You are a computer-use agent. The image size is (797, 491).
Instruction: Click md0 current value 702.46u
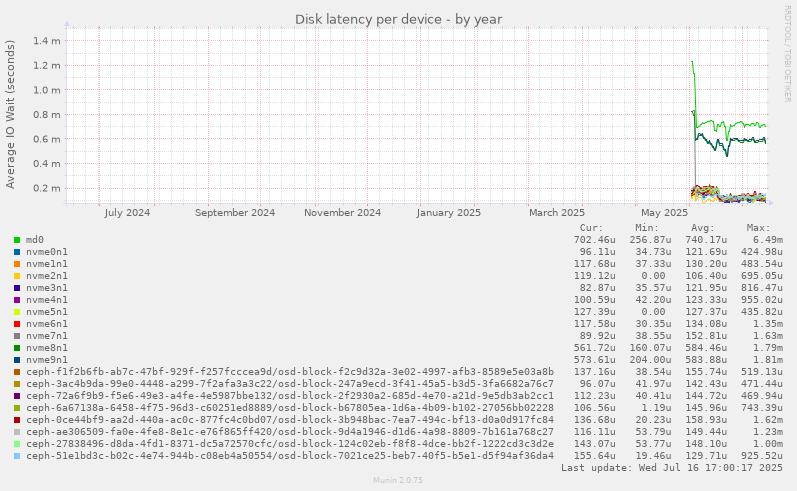pyautogui.click(x=595, y=240)
